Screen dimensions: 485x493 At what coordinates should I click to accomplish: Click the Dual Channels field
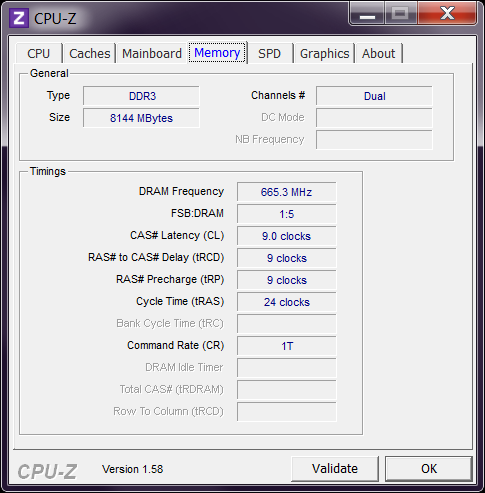pos(374,96)
